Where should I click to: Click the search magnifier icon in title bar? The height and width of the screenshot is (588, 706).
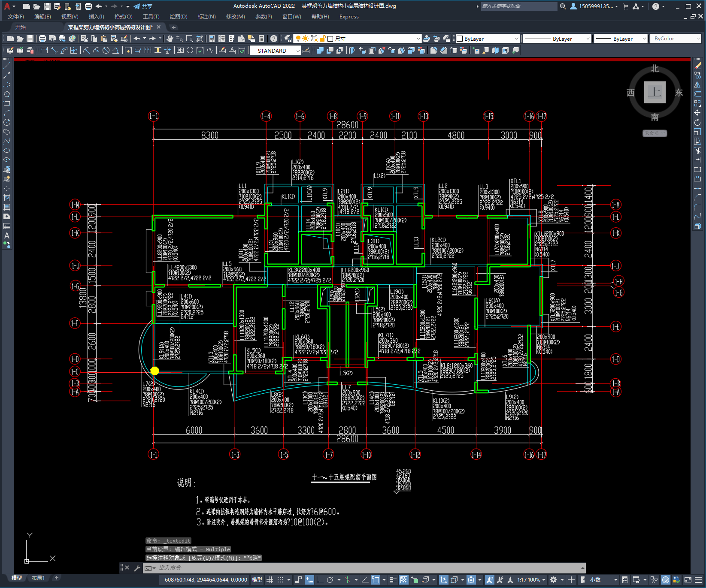coord(563,6)
